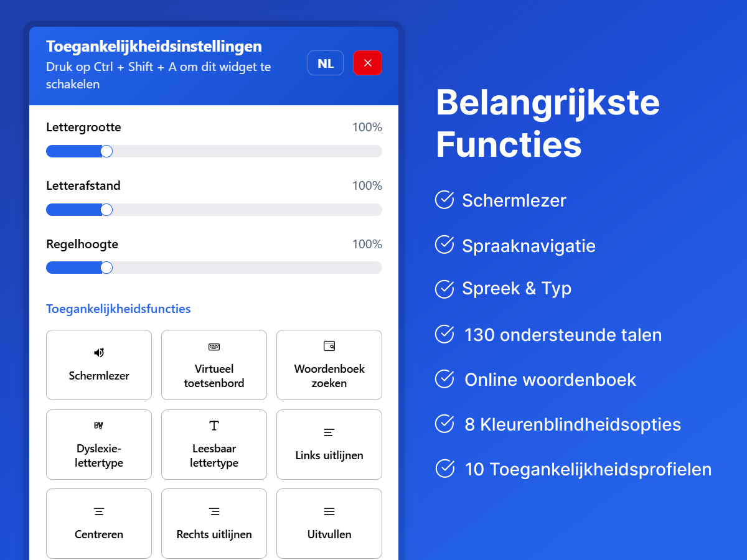Click the Schermlezer speaker icon
The height and width of the screenshot is (560, 747).
(x=99, y=353)
